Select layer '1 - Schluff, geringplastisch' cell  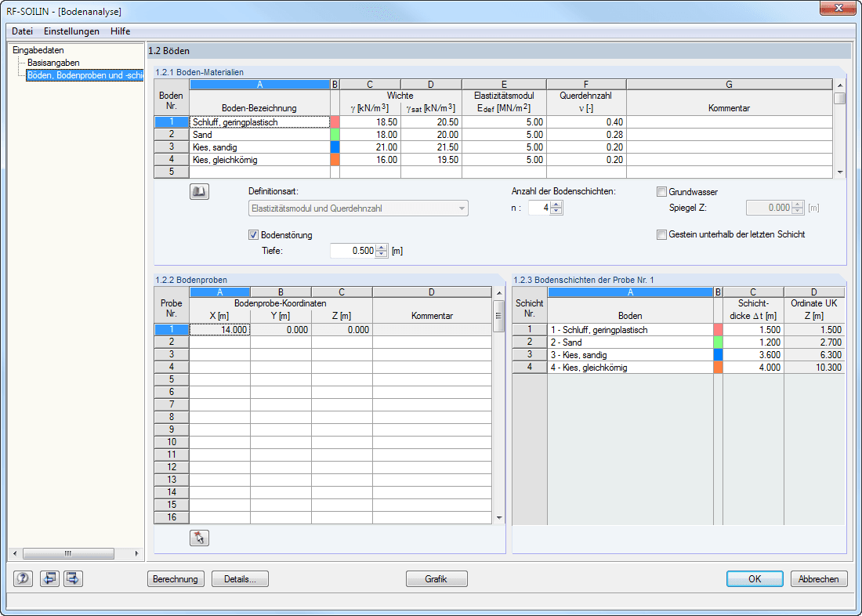(630, 330)
